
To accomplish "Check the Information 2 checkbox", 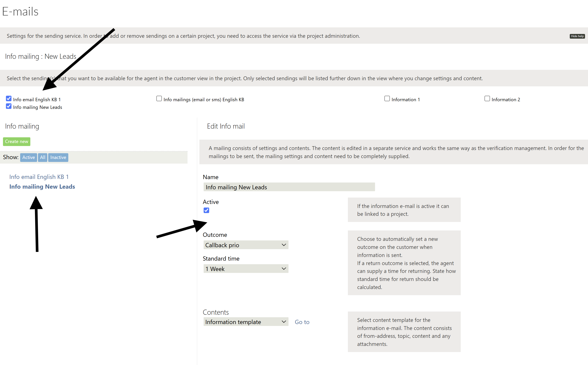I will (x=487, y=98).
